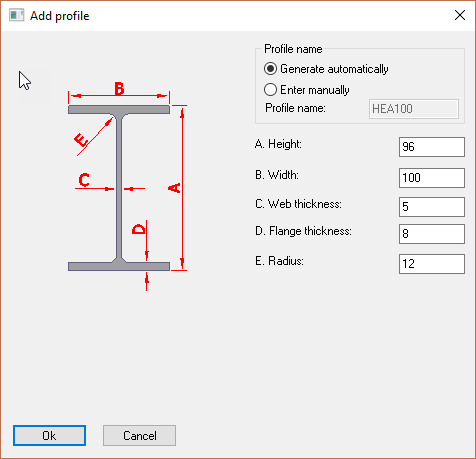Click the D. Flange thickness input field
The height and width of the screenshot is (459, 476).
(432, 234)
